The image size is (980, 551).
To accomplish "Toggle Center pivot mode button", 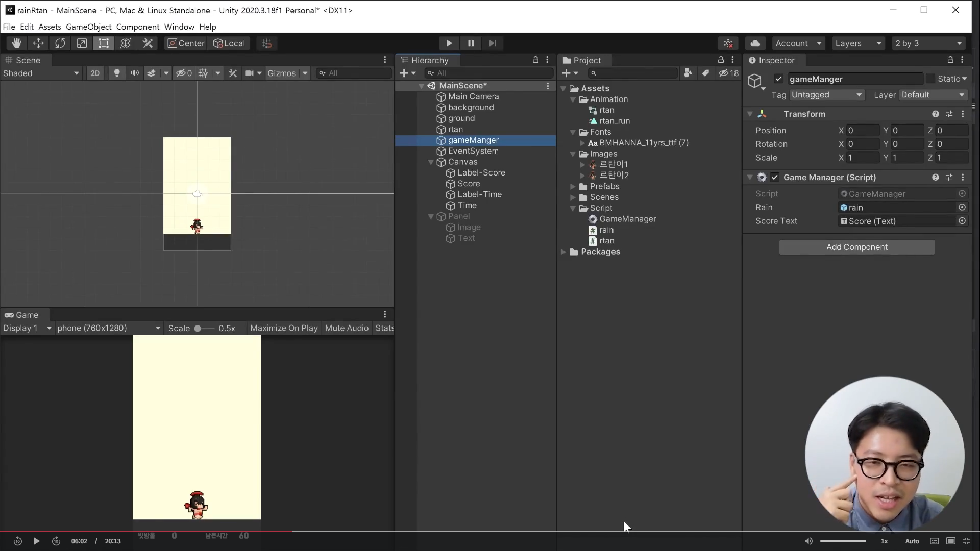I will tap(186, 43).
